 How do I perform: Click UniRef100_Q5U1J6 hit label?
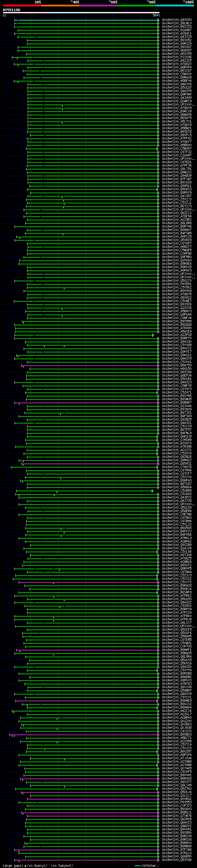(x=177, y=792)
